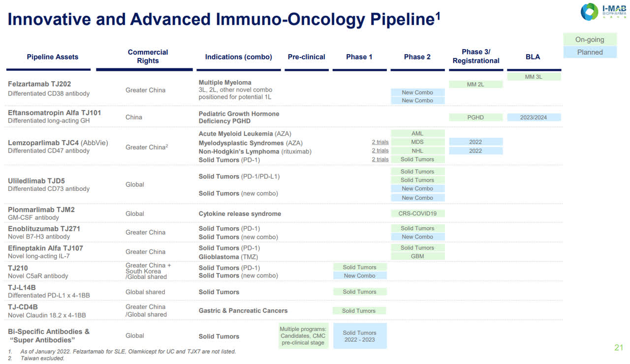This screenshot has height=364, width=630.
Task: Click Pediatric Growth Hormone Deficiency PGHD indication
Action: 239,118
